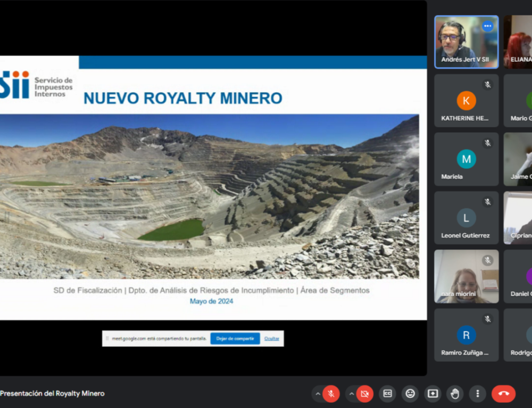The image size is (532, 408).
Task: Unmute the microphone in the call bar
Action: pyautogui.click(x=331, y=394)
